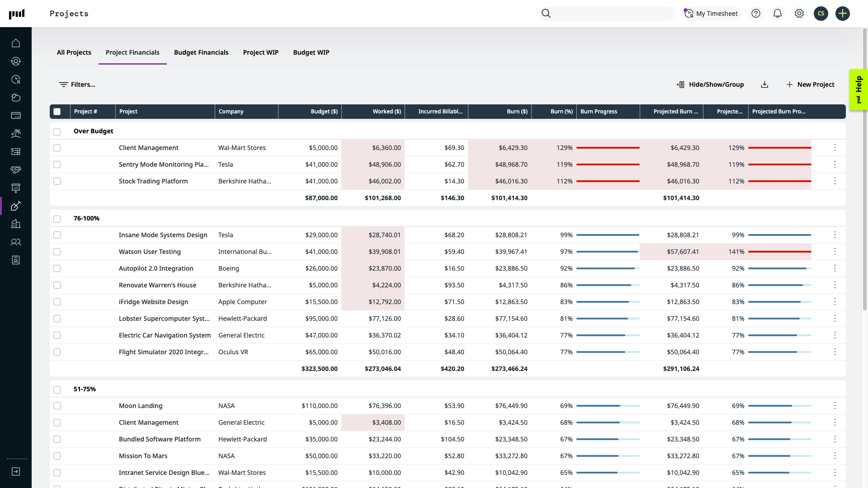Click the home icon in sidebar
868x488 pixels.
tap(16, 43)
